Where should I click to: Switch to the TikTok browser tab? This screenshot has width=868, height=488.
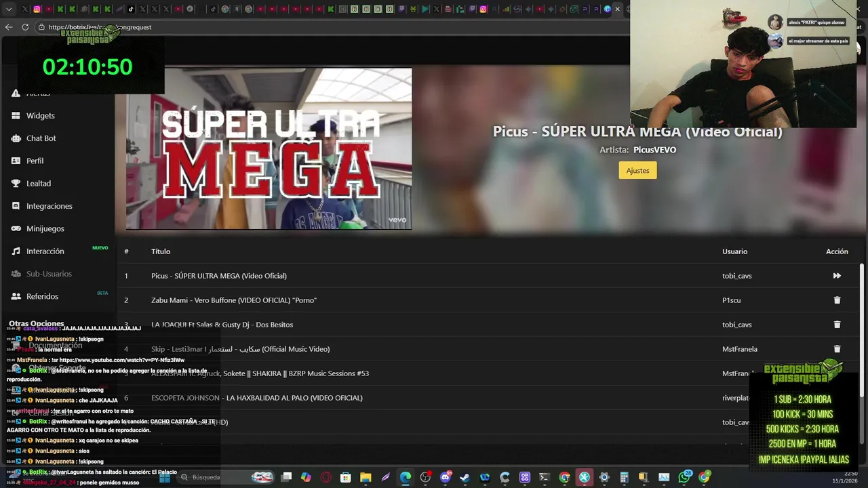(x=131, y=9)
